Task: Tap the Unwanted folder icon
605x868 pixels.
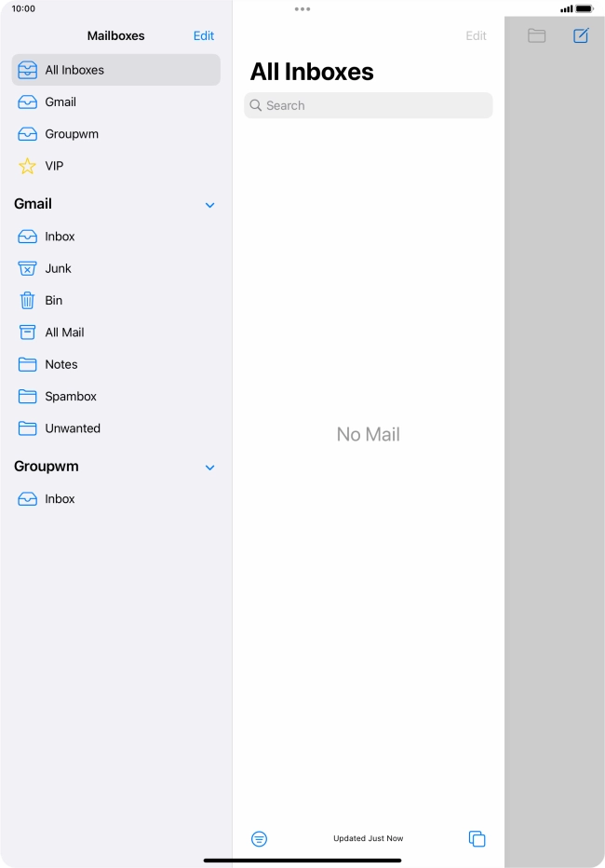Action: (x=27, y=428)
